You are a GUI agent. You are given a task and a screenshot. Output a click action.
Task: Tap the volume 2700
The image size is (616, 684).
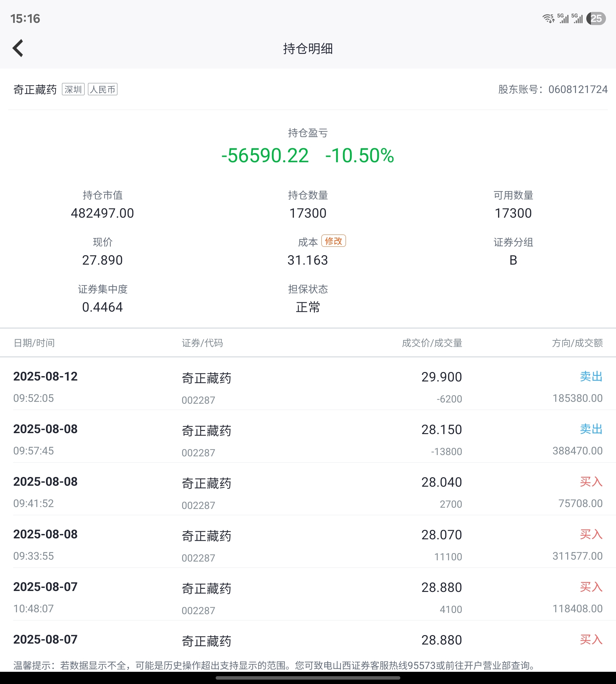click(x=451, y=504)
